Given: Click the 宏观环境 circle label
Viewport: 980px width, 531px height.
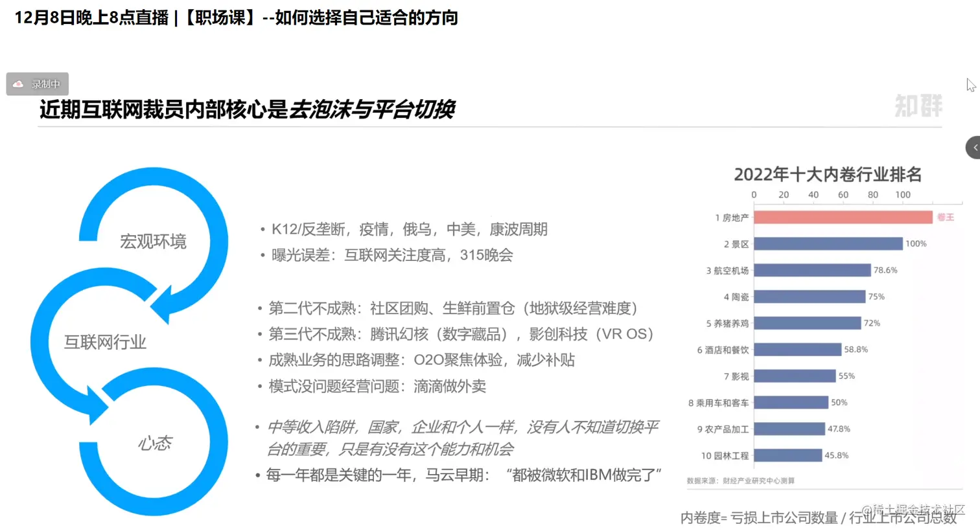Looking at the screenshot, I should [153, 242].
